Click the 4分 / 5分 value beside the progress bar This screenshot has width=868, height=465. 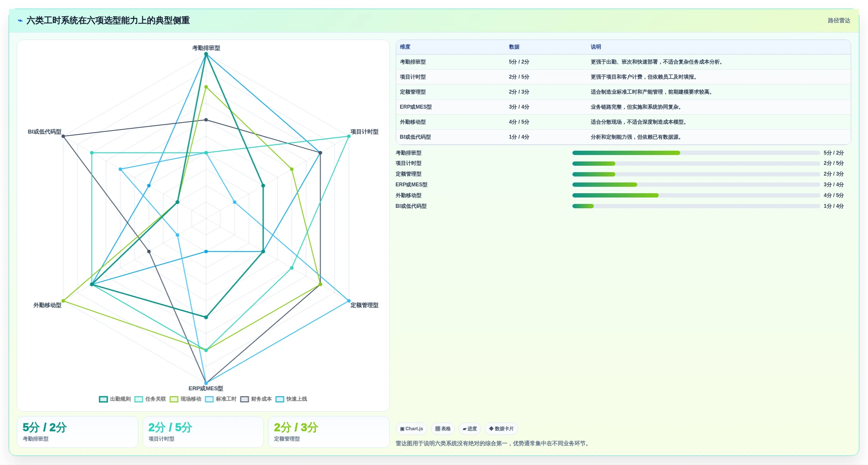(834, 195)
